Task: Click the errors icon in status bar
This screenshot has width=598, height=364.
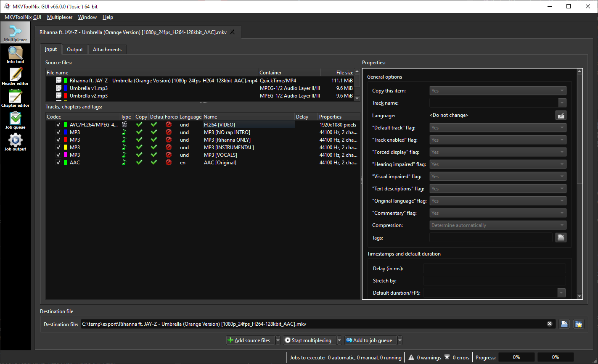Action: pyautogui.click(x=447, y=357)
